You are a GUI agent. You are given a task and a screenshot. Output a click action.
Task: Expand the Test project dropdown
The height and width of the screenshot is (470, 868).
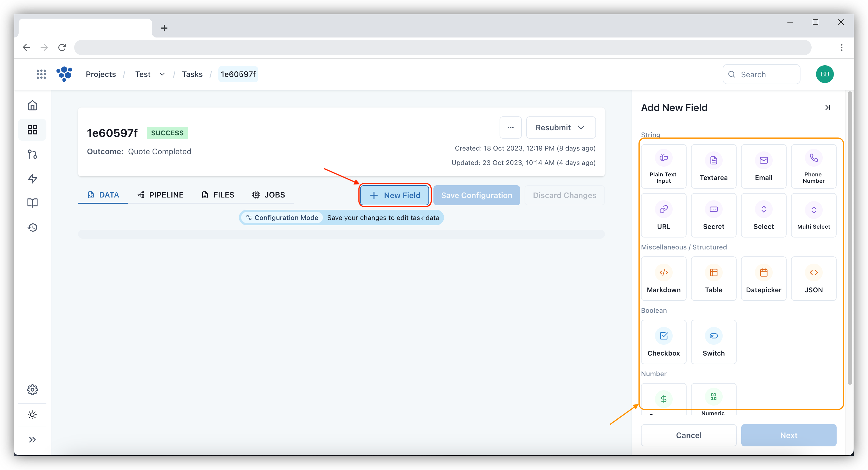tap(162, 74)
